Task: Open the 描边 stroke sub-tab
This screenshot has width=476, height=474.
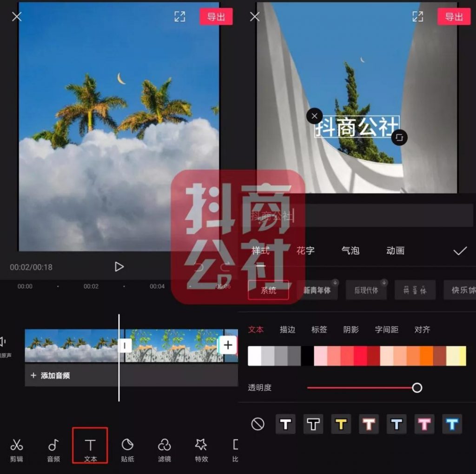Action: tap(287, 330)
